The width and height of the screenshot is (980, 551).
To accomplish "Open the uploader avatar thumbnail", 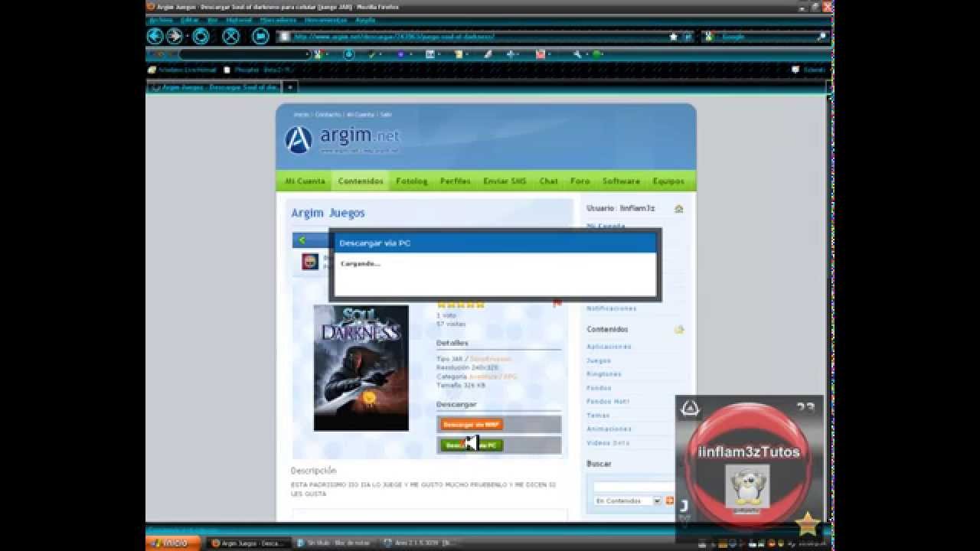I will tap(310, 262).
